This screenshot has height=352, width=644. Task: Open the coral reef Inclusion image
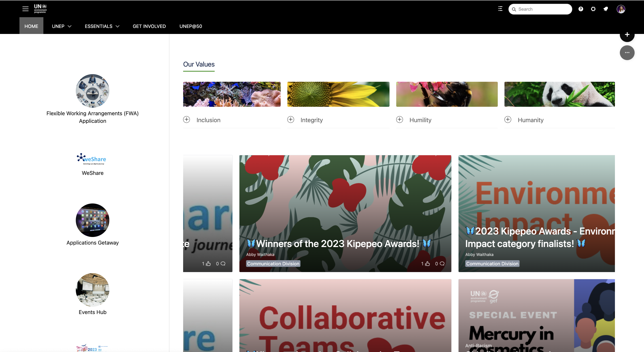(x=232, y=94)
